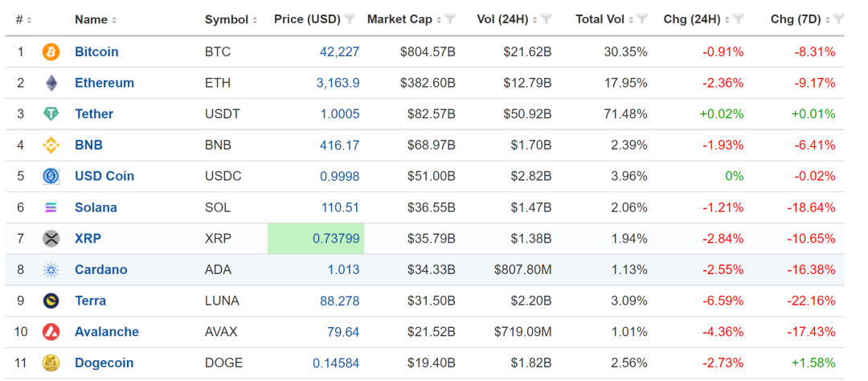Open the Vol (24H) column filter

[547, 19]
